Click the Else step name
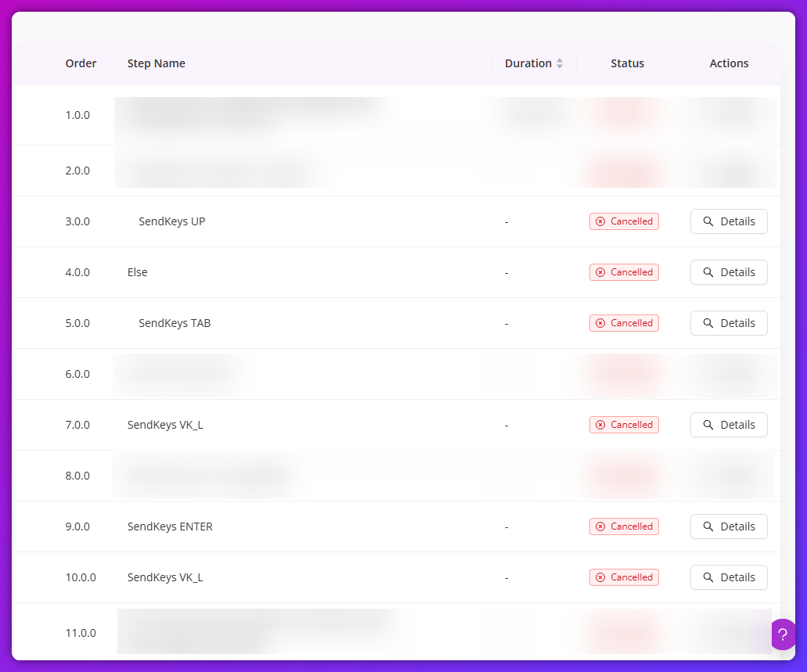807x672 pixels. tap(138, 272)
